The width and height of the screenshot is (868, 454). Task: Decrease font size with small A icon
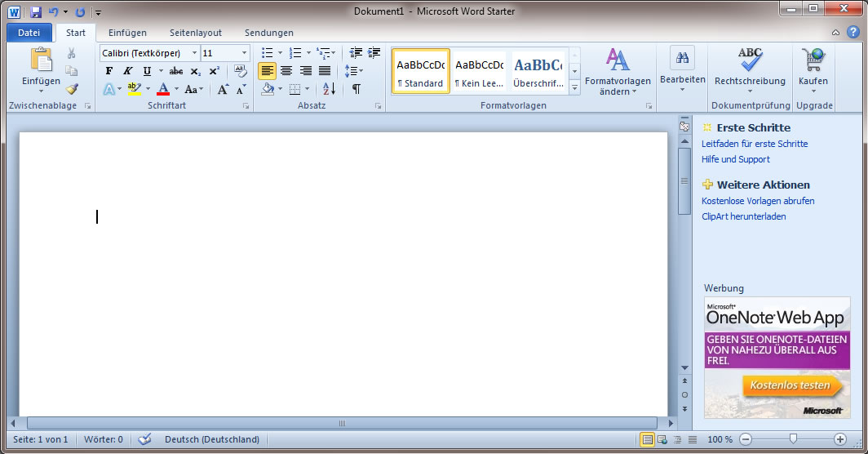(x=241, y=89)
